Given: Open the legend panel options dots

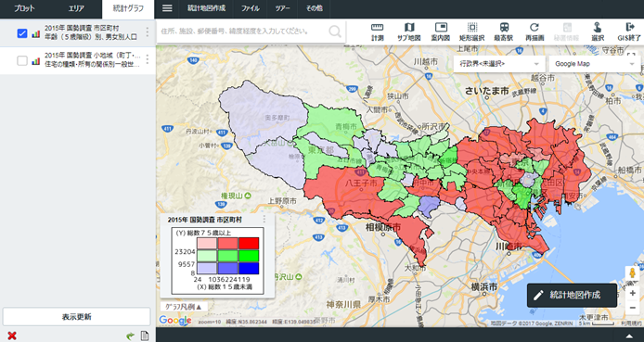Looking at the screenshot, I should 264,220.
